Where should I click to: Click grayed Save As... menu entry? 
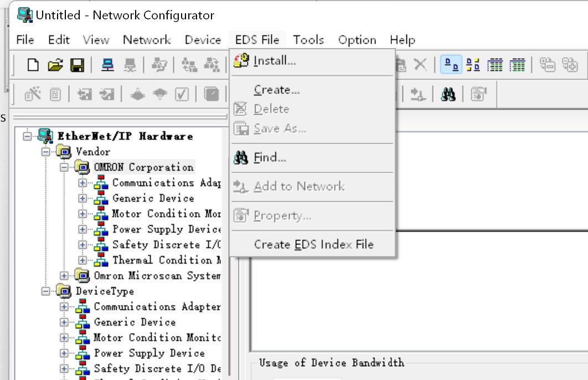pyautogui.click(x=313, y=128)
